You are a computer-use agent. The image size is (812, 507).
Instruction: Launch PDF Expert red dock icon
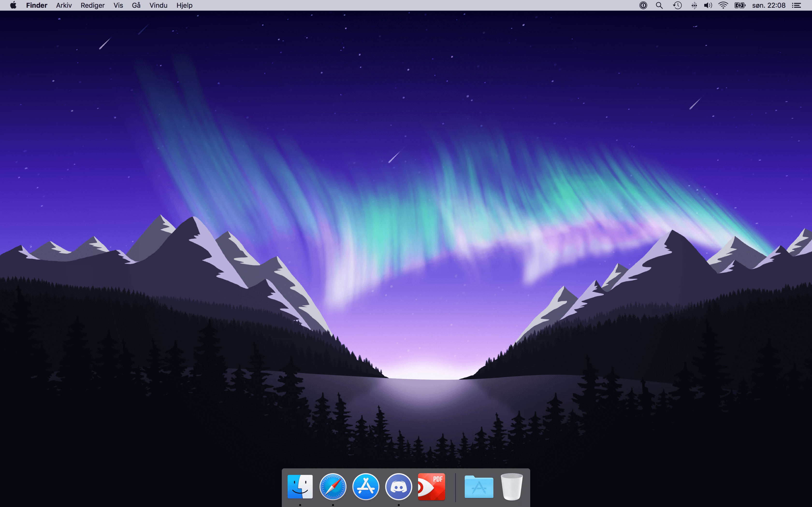coord(432,486)
